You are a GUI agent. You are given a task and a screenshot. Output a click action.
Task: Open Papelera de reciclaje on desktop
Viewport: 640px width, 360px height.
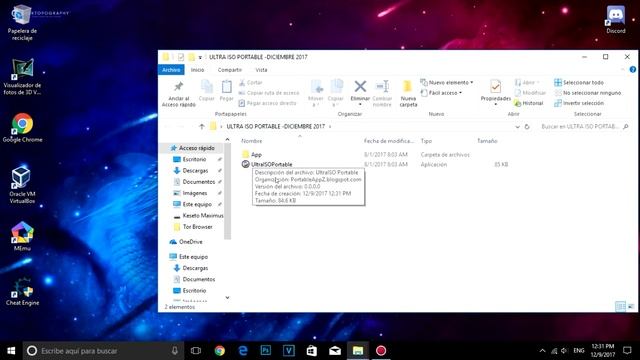pyautogui.click(x=22, y=23)
